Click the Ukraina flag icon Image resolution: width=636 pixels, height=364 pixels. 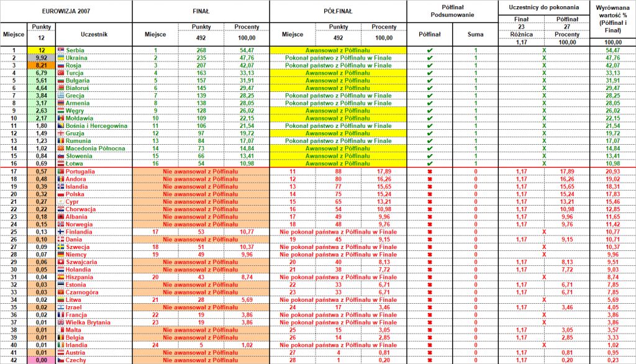pos(61,58)
